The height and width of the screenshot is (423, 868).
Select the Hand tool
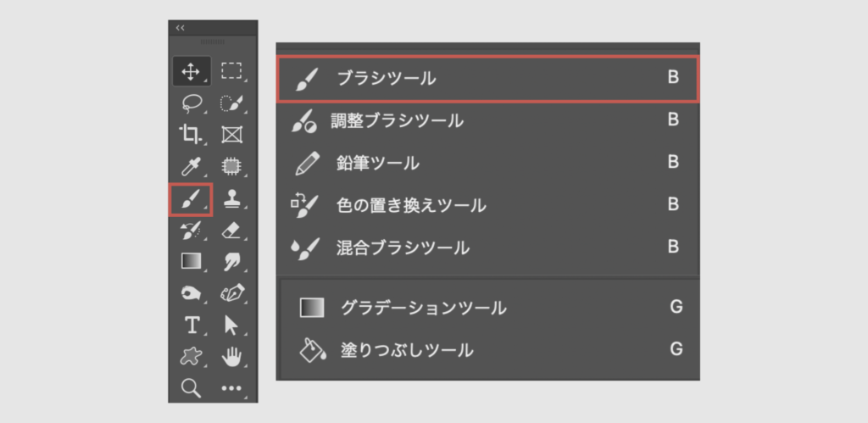point(231,356)
